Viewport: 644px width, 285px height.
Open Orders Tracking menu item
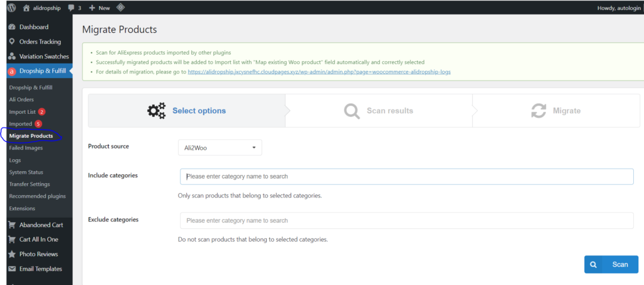pos(40,42)
